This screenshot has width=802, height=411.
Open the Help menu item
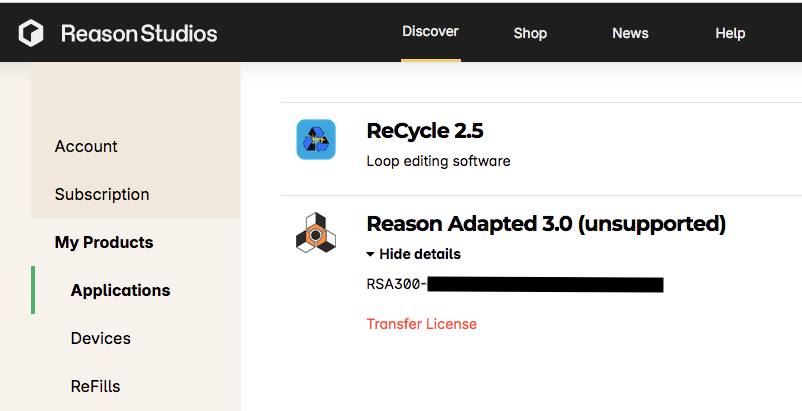click(730, 33)
